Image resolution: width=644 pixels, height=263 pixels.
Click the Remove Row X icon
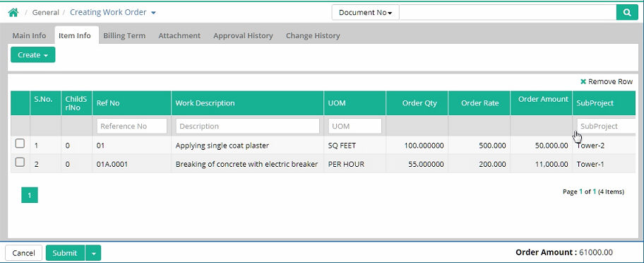583,82
